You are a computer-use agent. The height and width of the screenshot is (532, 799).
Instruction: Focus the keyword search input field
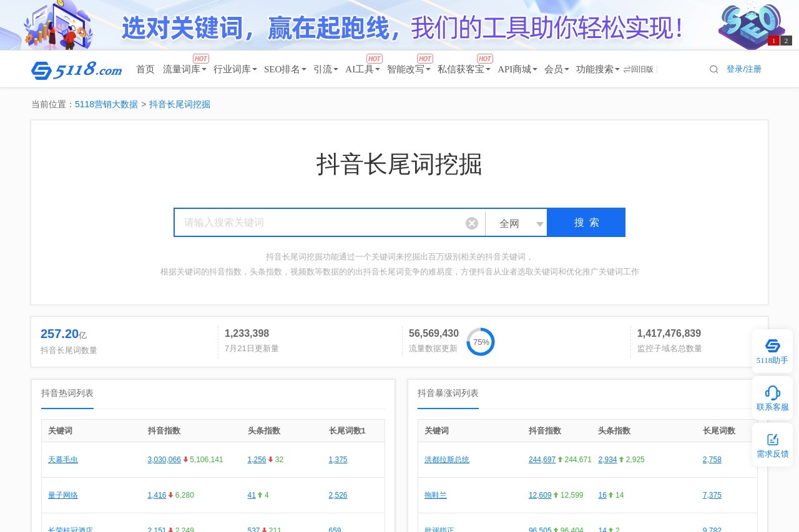pos(318,223)
